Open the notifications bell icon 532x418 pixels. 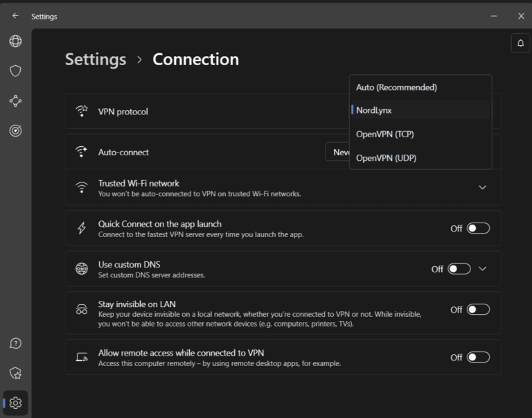520,43
